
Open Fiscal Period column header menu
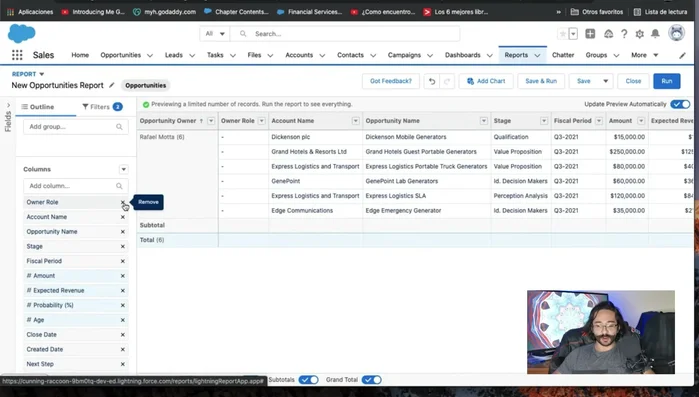tap(599, 121)
